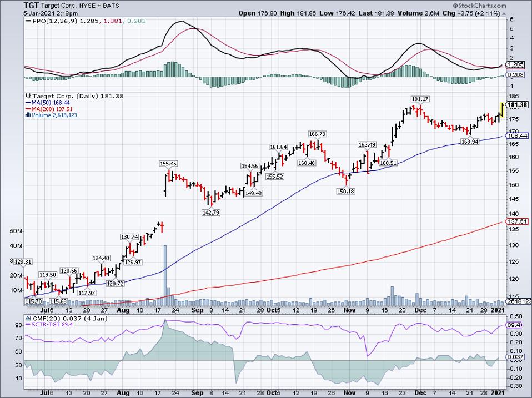Click the 181.17 peak price label
This screenshot has height=398, width=532.
(x=420, y=99)
